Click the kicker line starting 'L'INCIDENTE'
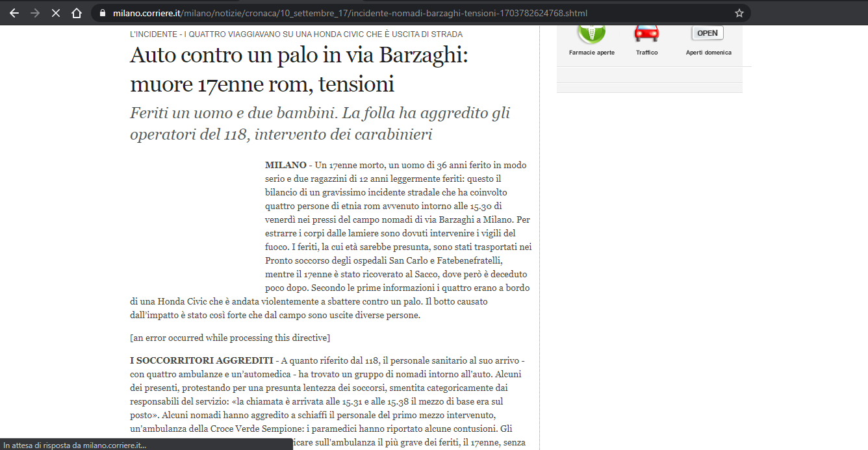The height and width of the screenshot is (450, 868). point(296,34)
